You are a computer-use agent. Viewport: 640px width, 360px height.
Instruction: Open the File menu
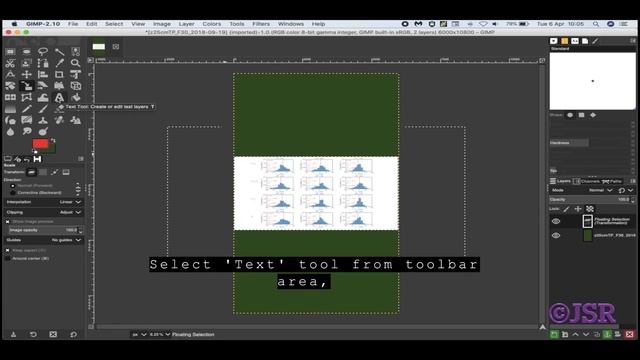(x=73, y=24)
